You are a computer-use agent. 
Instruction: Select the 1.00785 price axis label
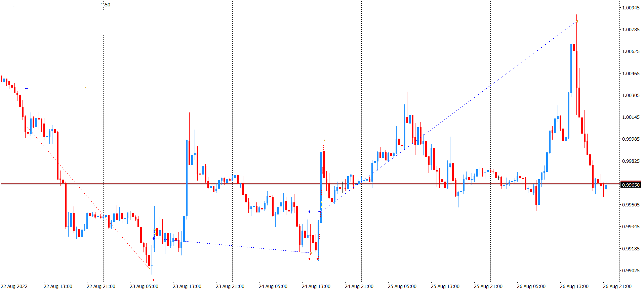(x=631, y=30)
